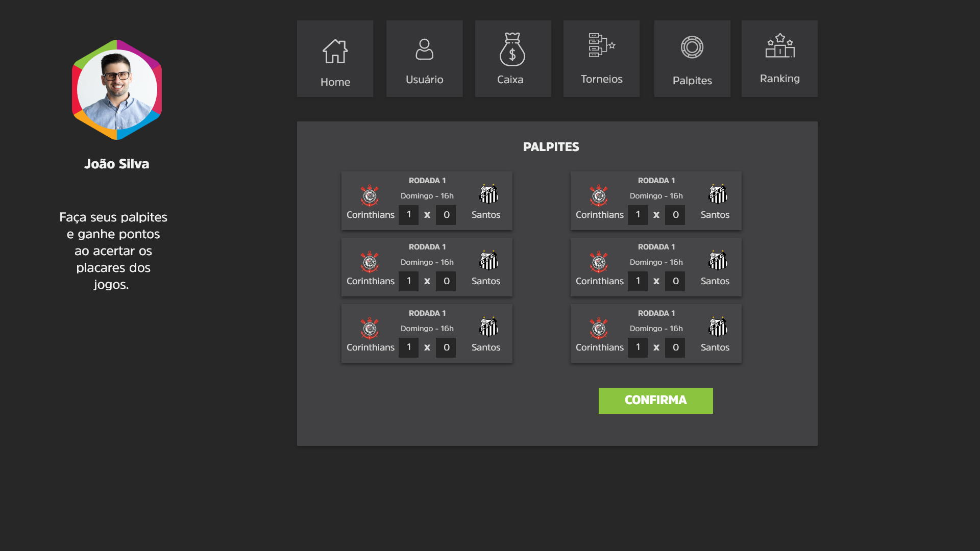
Task: Click João Silva's hexagon profile photo
Action: point(117,90)
